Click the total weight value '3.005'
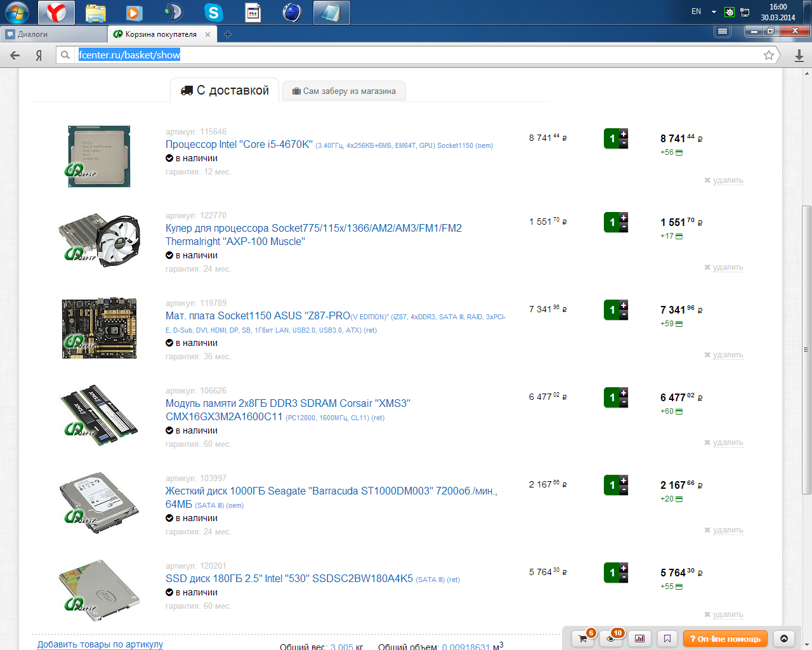The image size is (812, 650). 342,646
